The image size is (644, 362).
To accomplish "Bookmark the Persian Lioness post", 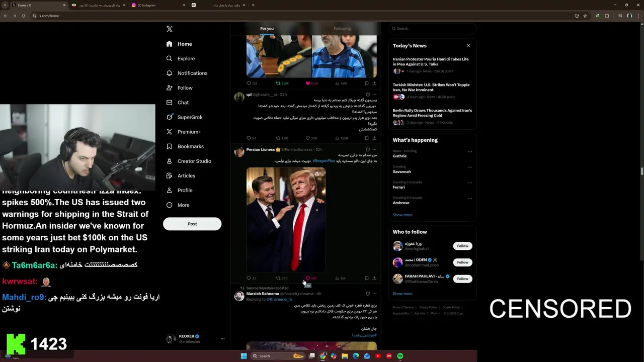I will click(x=366, y=278).
